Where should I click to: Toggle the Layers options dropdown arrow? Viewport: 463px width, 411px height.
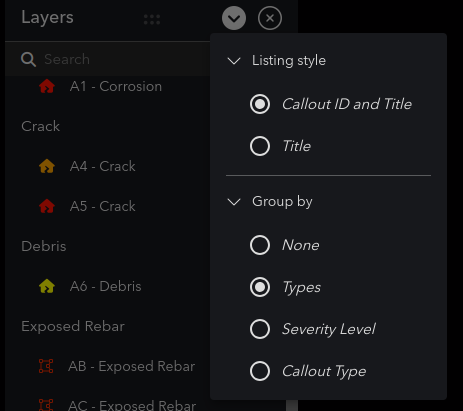234,18
